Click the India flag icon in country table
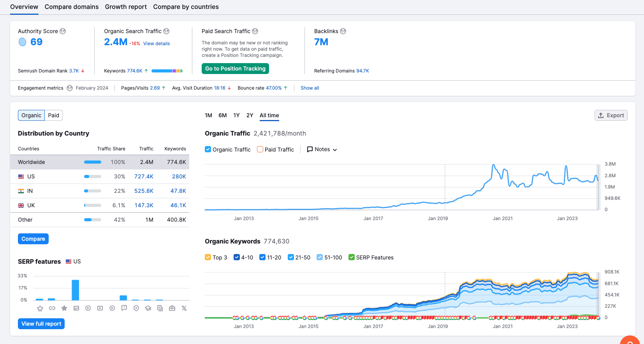 click(21, 191)
